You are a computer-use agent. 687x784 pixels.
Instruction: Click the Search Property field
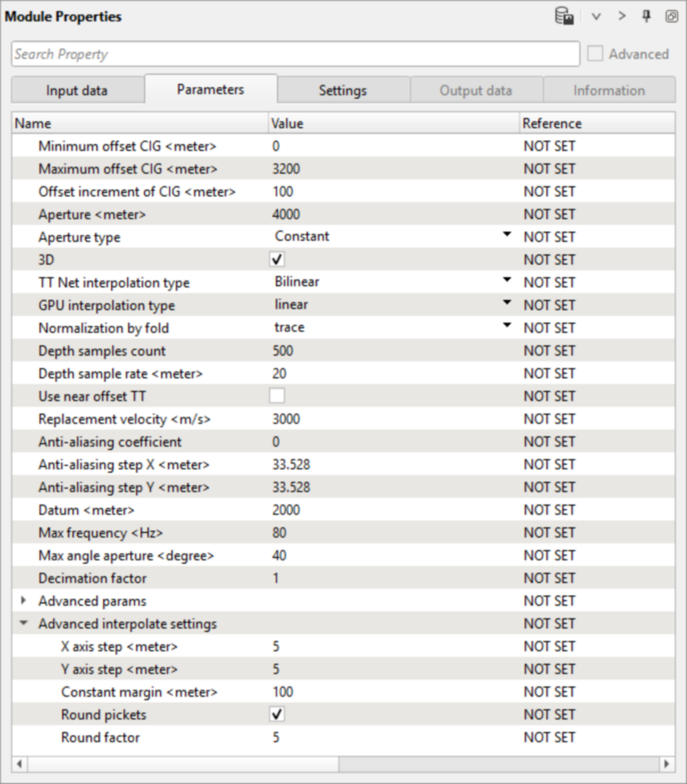pyautogui.click(x=295, y=54)
